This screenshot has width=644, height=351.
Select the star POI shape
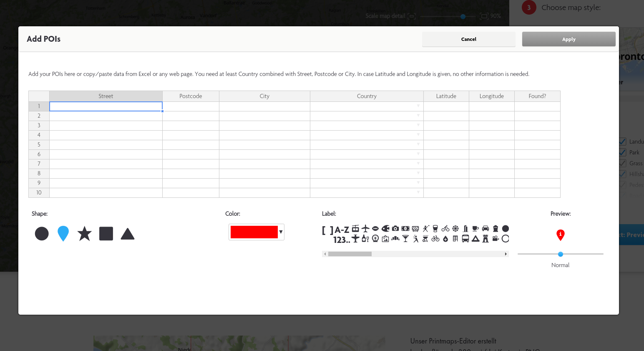(x=84, y=234)
